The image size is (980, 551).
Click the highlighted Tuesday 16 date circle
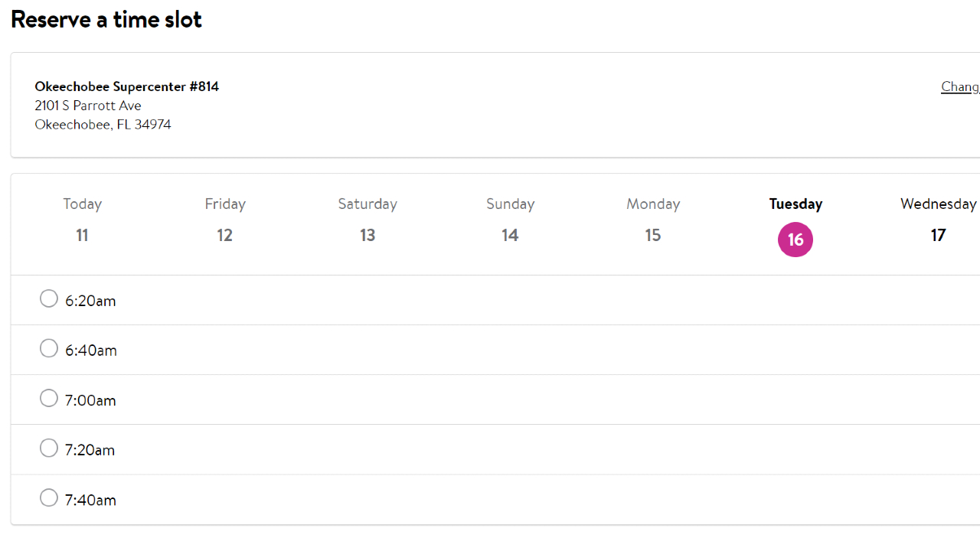coord(795,240)
